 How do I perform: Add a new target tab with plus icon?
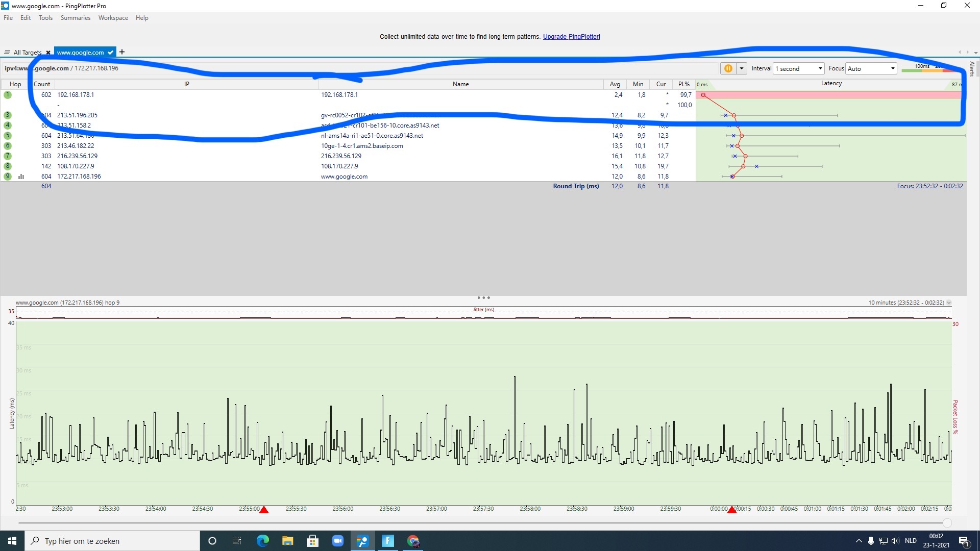pyautogui.click(x=122, y=52)
